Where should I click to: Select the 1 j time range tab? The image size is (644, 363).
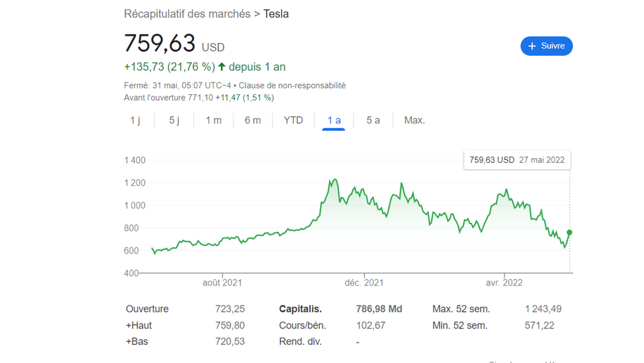pyautogui.click(x=135, y=120)
